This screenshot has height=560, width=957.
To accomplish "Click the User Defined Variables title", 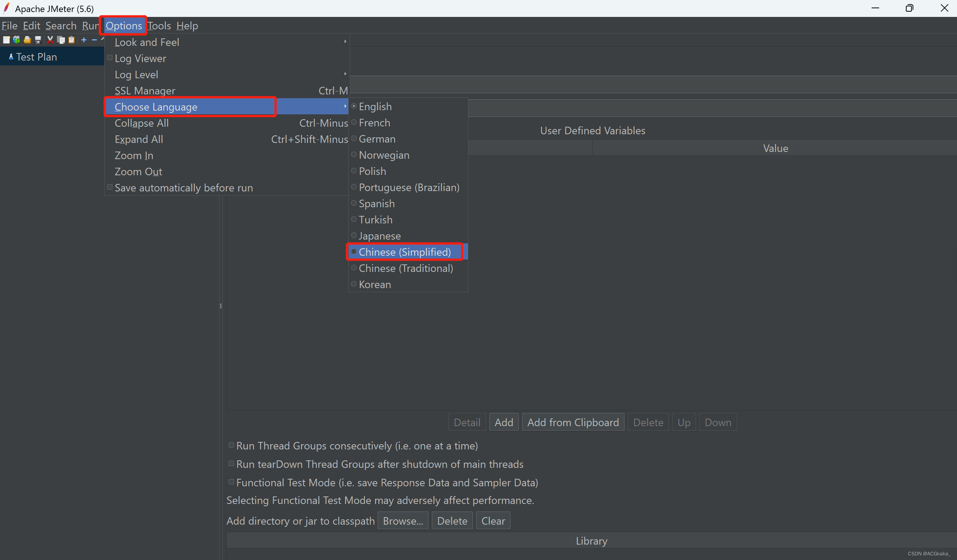I will point(592,131).
